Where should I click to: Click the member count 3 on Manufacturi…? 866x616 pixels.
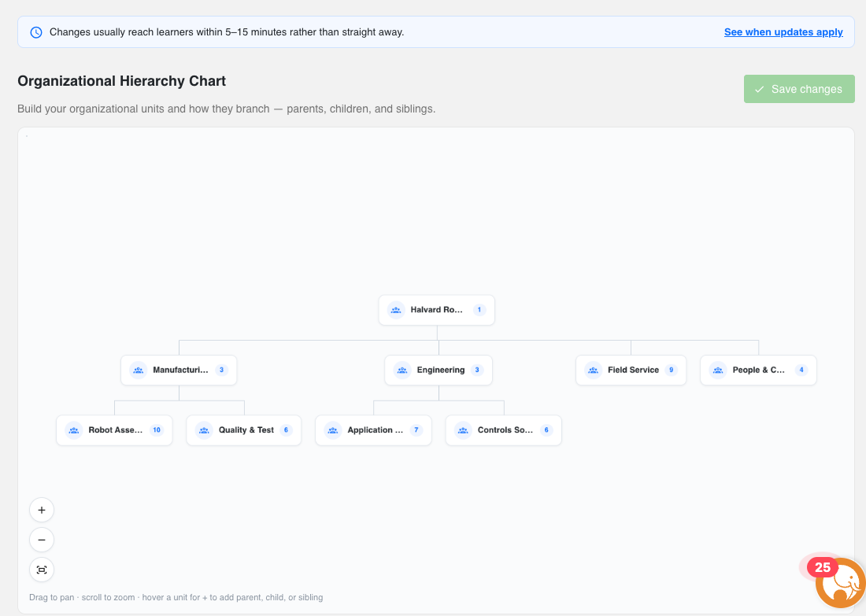(221, 370)
